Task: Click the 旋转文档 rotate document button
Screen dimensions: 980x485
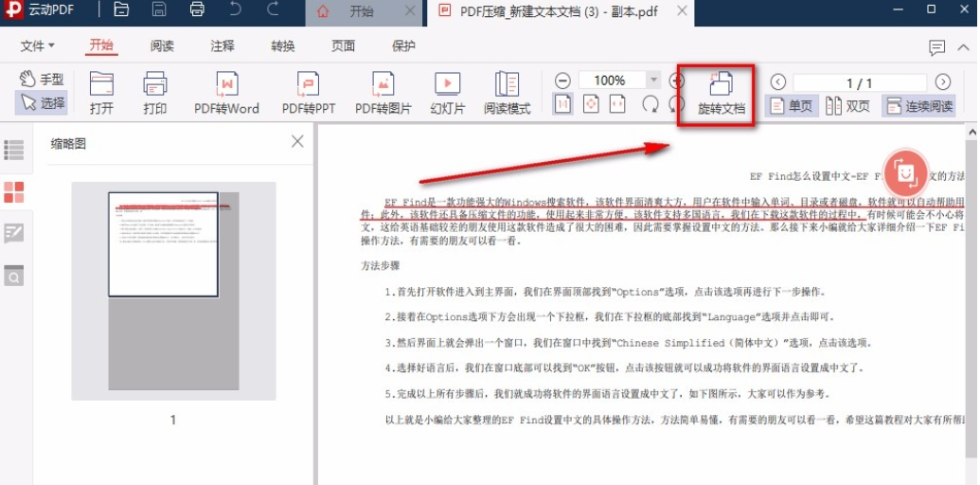Action: pyautogui.click(x=722, y=95)
